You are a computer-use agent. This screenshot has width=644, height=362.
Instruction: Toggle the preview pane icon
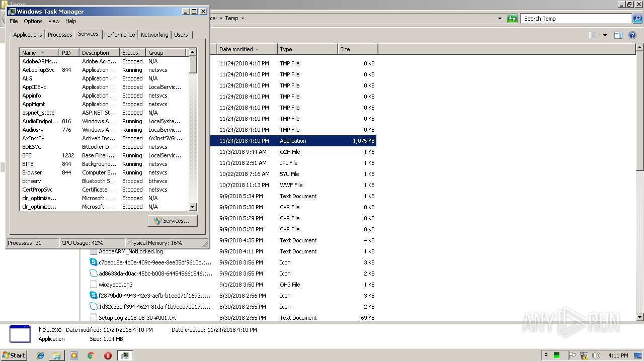(x=618, y=35)
